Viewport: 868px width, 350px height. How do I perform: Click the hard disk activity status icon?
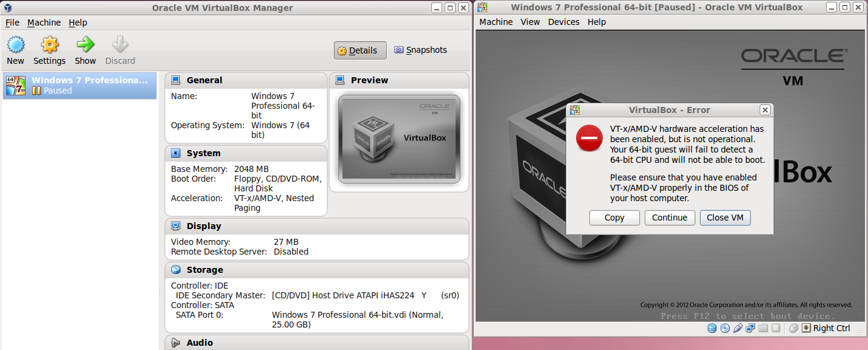712,328
